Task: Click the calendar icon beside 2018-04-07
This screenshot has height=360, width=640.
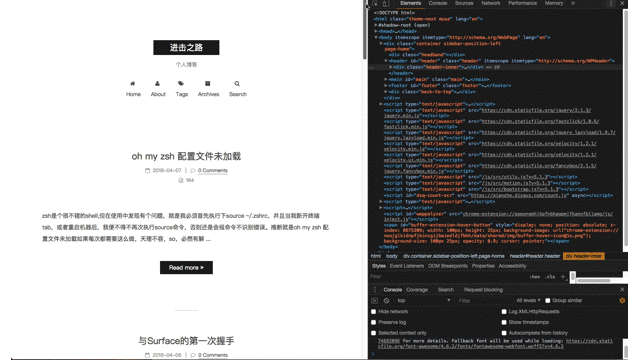Action: 147,171
